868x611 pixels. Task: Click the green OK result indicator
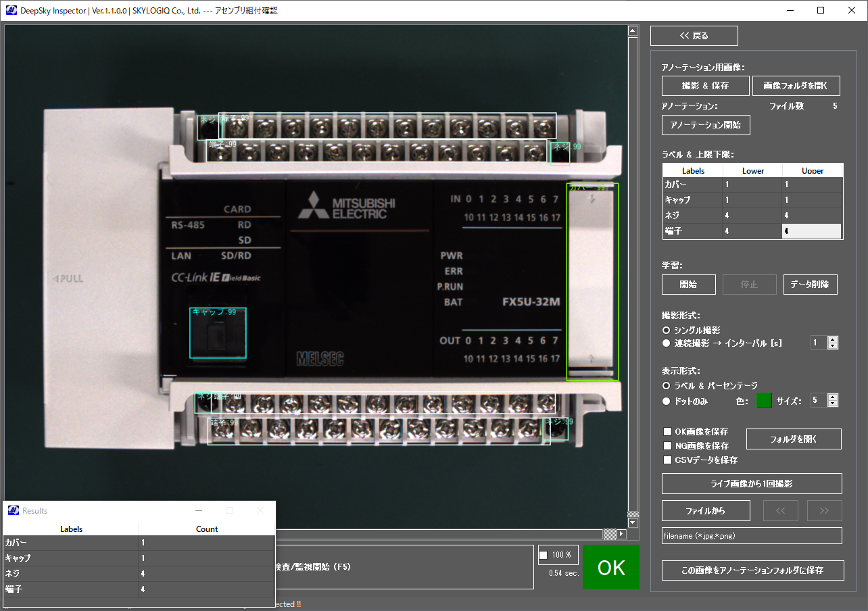coord(611,567)
